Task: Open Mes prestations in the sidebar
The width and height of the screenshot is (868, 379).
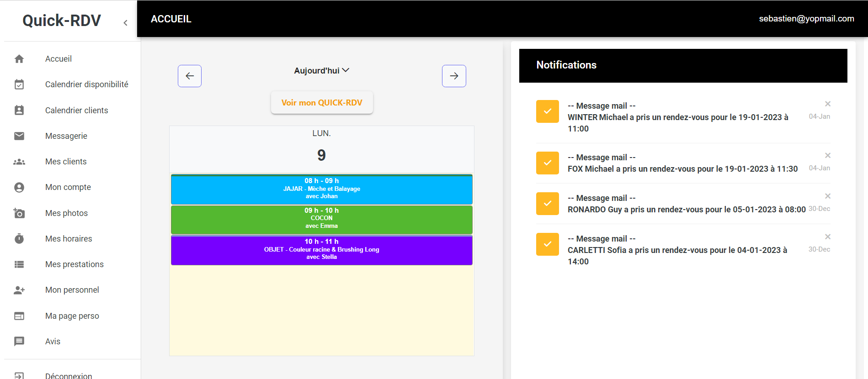Action: [x=74, y=264]
